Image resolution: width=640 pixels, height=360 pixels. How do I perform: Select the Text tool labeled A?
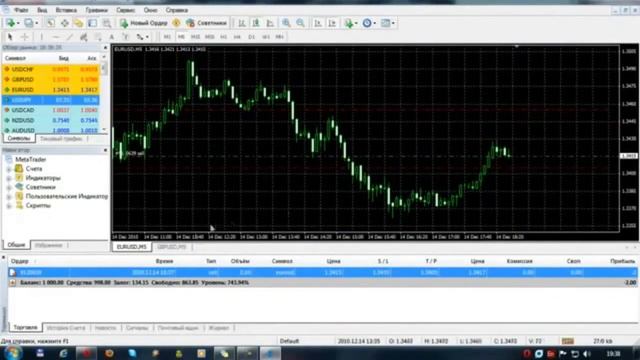[111, 37]
